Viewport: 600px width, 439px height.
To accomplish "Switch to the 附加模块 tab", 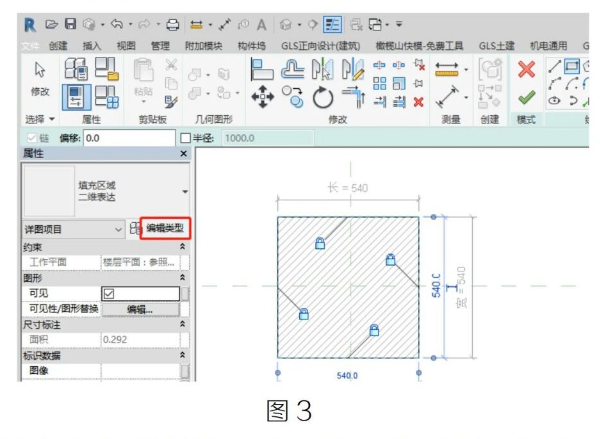I will 204,46.
